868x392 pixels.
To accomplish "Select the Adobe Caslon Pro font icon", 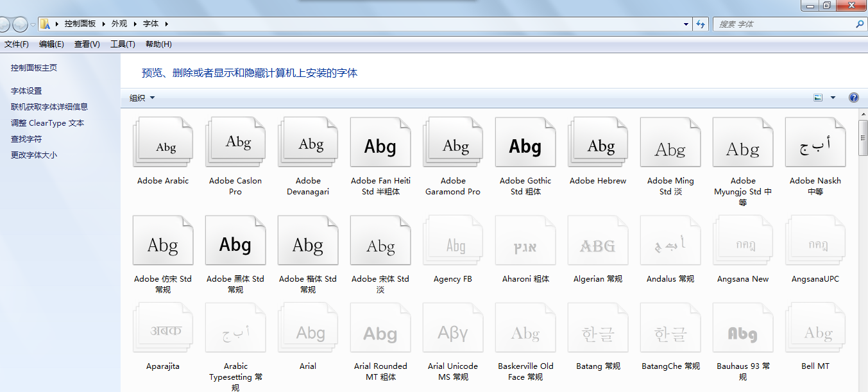I will [x=235, y=143].
